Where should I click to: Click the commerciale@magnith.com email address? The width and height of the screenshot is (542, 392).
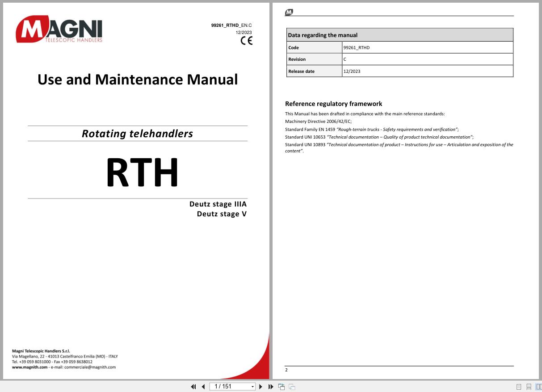90,367
